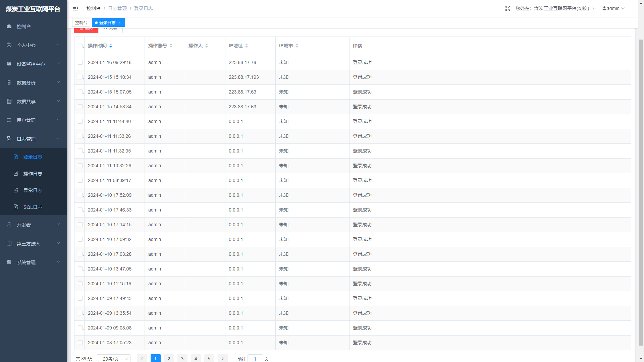Screen dimensions: 644x362
Task: Sort by 操作时间 column arrows
Action: (x=111, y=46)
